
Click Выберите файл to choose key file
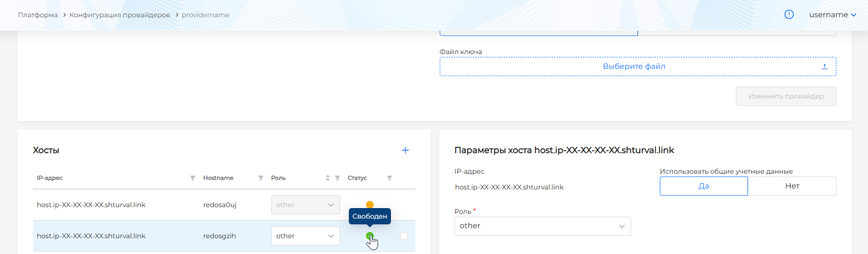(x=634, y=66)
